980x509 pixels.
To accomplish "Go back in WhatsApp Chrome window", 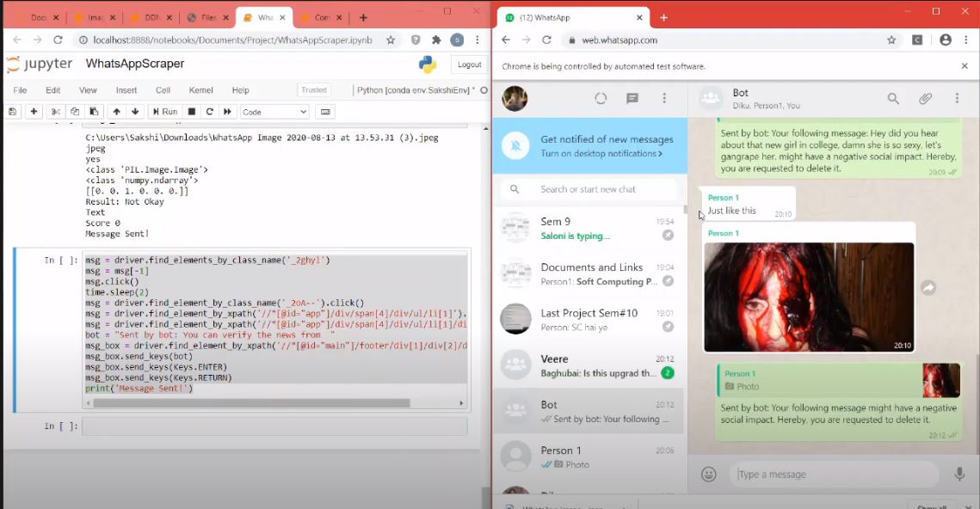I will [x=506, y=40].
